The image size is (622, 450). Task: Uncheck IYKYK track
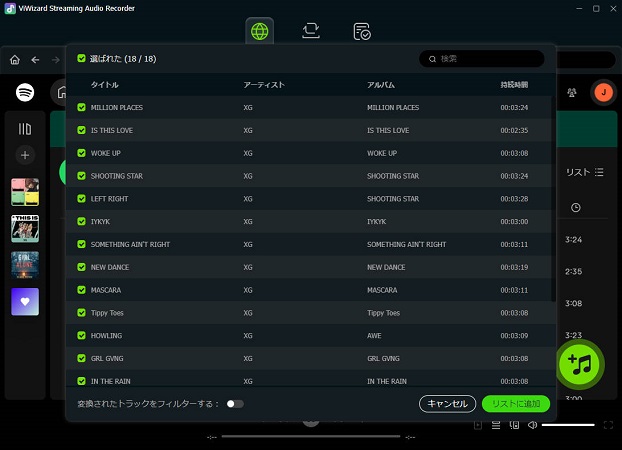tap(81, 221)
